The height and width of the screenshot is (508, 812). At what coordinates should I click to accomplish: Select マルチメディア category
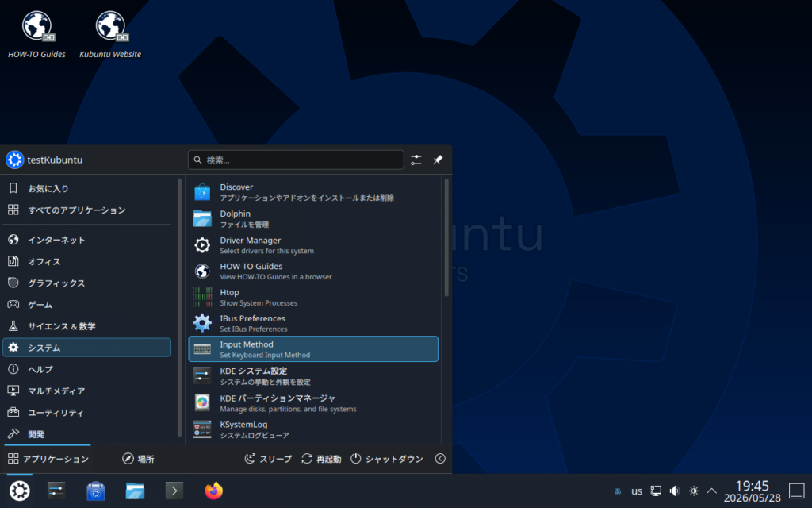[x=86, y=391]
